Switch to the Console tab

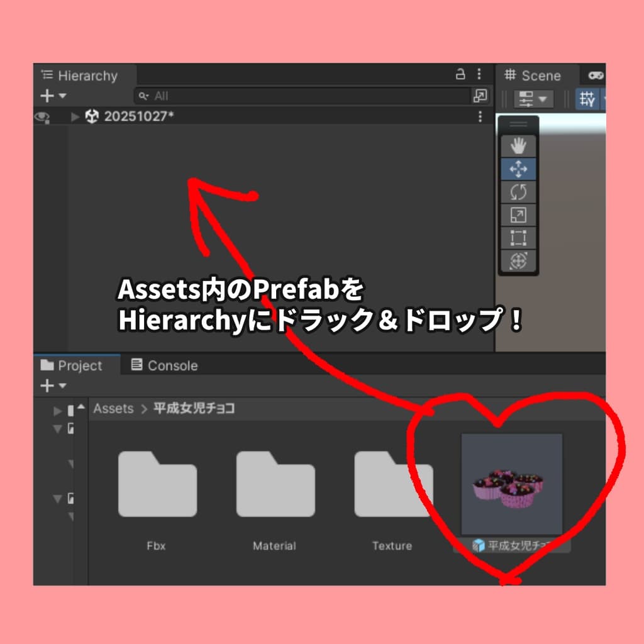tap(165, 365)
